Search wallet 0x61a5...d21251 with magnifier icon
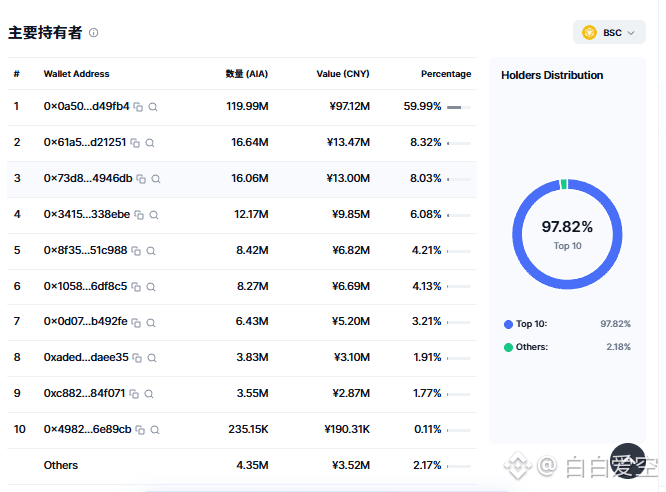 (x=150, y=143)
